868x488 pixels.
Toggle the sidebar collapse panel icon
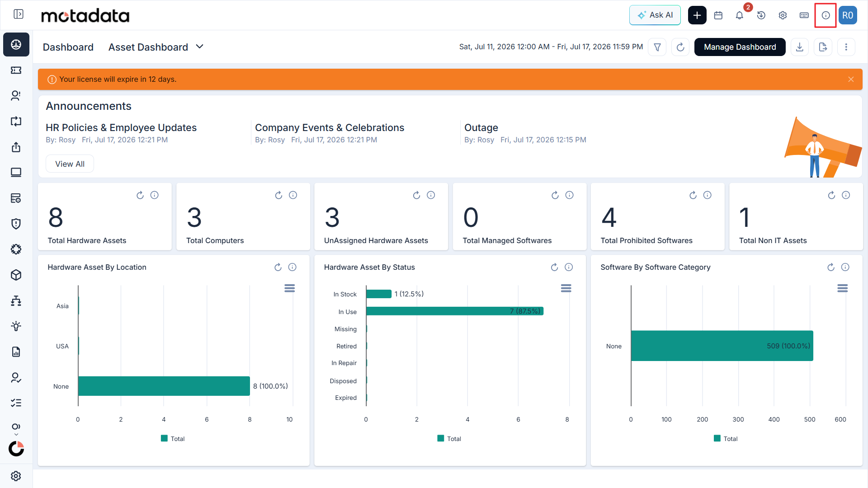click(x=19, y=14)
